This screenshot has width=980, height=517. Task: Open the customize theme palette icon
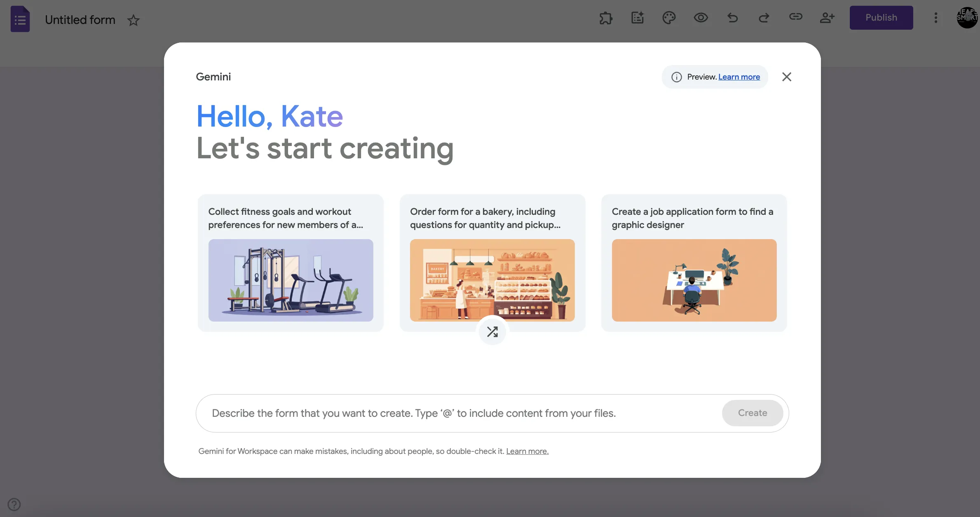(x=669, y=18)
